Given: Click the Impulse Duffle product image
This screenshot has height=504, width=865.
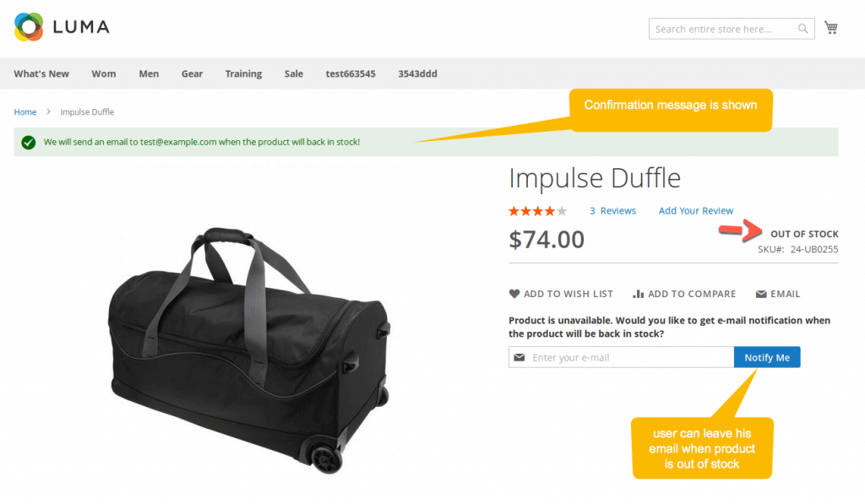Looking at the screenshot, I should (x=249, y=350).
